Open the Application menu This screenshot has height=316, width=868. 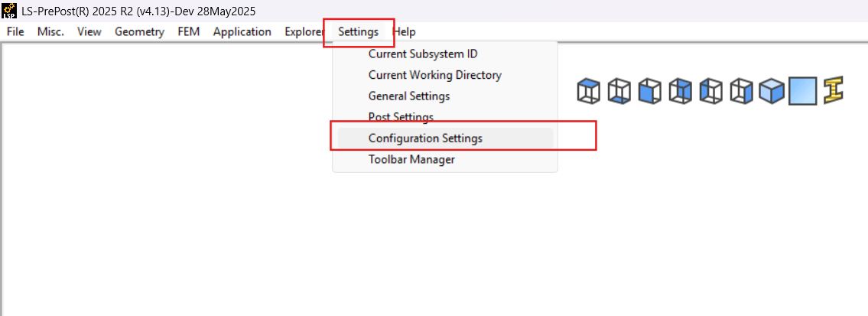pos(242,32)
